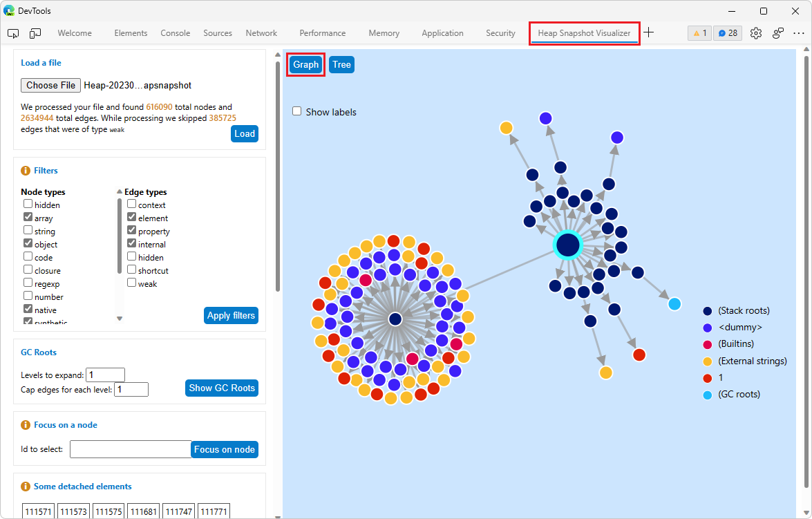
Task: Click the Cap edges for each level field
Action: (131, 389)
